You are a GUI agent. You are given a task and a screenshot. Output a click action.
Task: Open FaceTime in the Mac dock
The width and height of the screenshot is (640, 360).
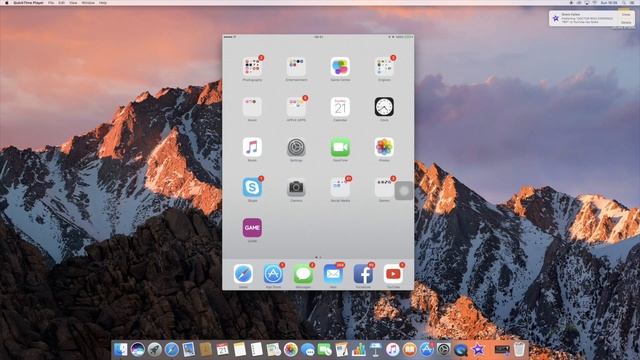(x=324, y=349)
